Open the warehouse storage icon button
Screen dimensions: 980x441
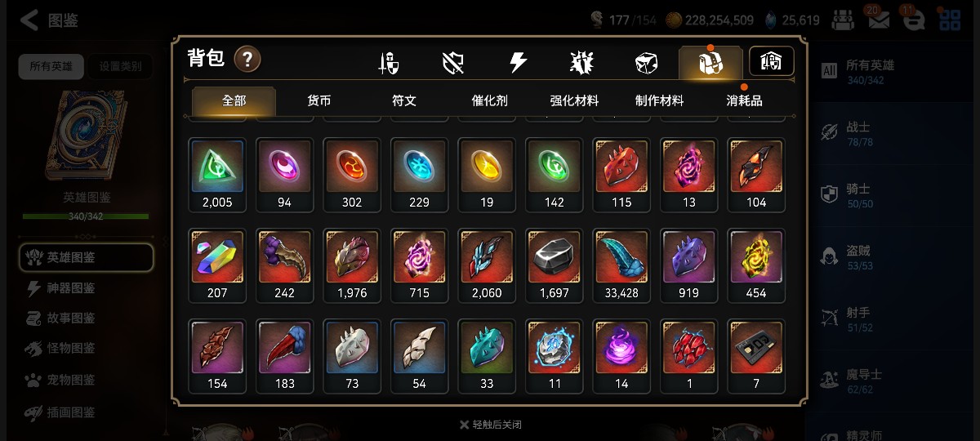(772, 61)
